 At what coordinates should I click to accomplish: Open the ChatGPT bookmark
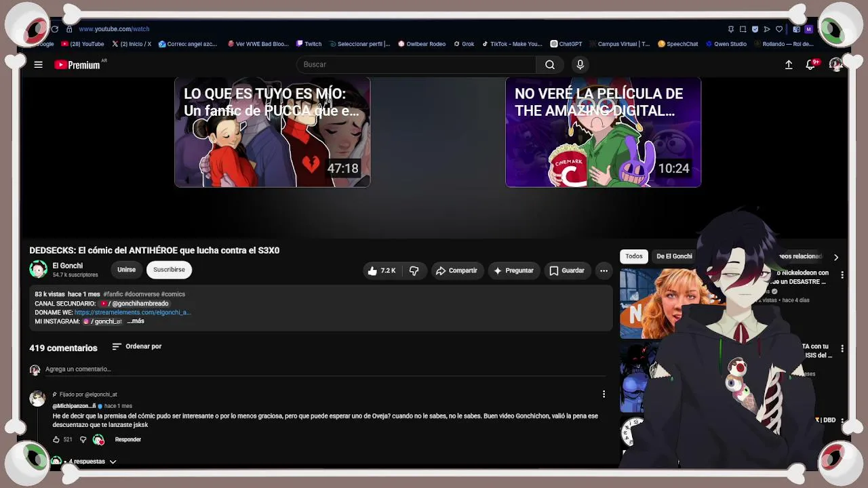pos(566,44)
